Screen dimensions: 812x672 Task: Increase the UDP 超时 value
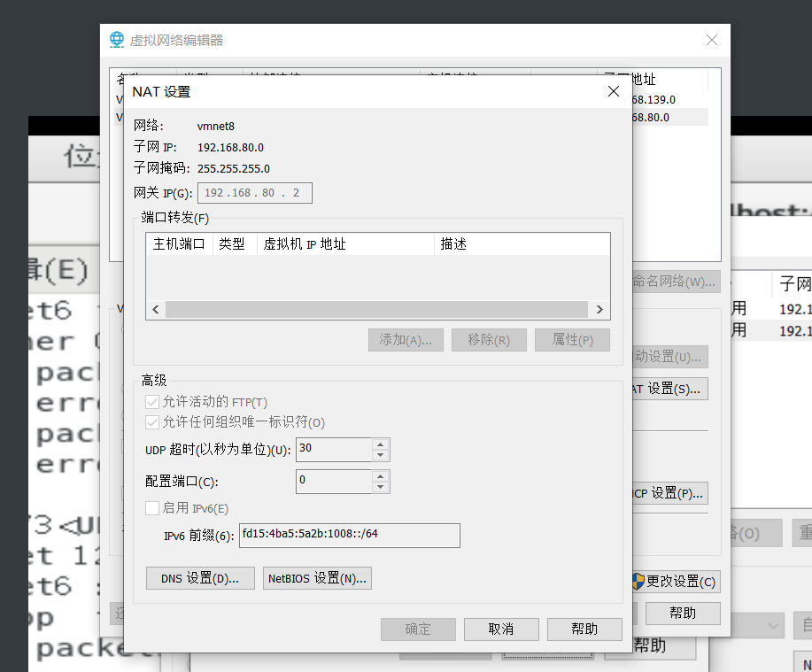(x=381, y=444)
